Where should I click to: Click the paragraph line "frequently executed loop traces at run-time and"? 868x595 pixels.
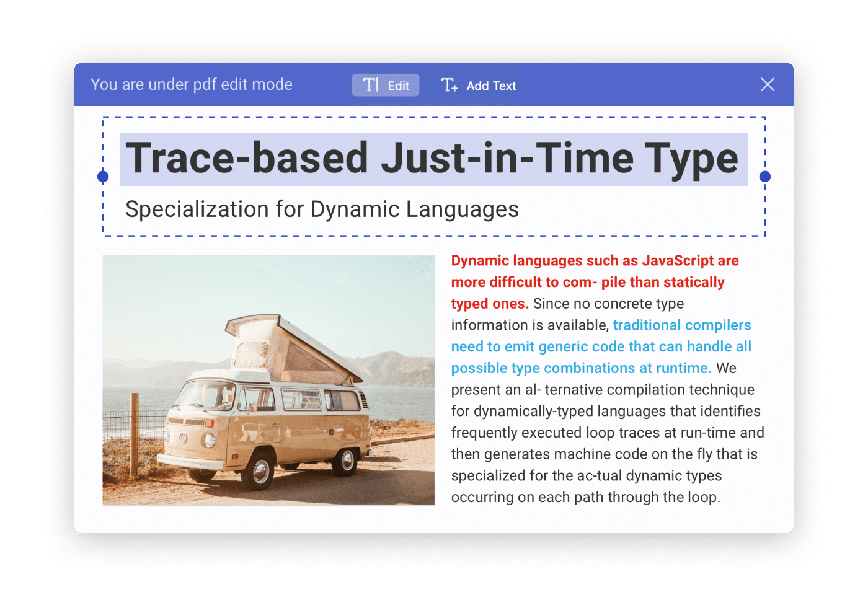click(608, 433)
